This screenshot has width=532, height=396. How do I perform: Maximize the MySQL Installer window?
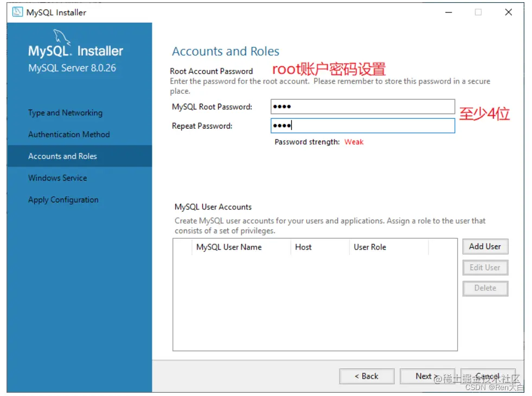tap(478, 12)
